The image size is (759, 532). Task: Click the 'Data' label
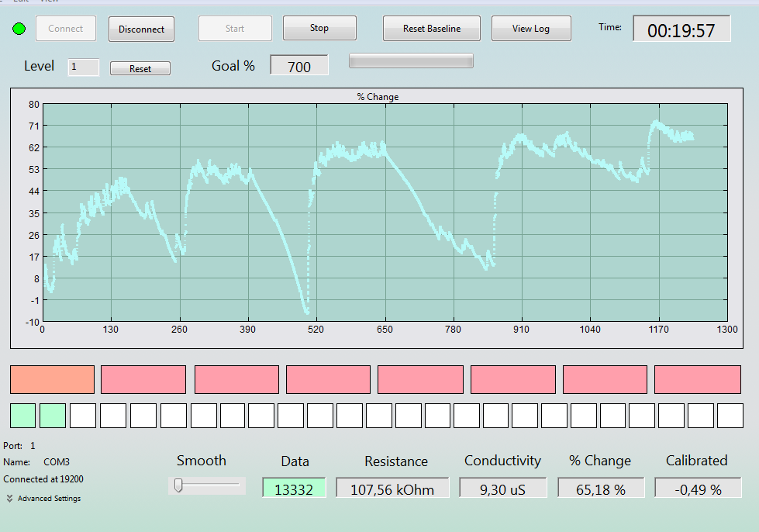[x=295, y=461]
